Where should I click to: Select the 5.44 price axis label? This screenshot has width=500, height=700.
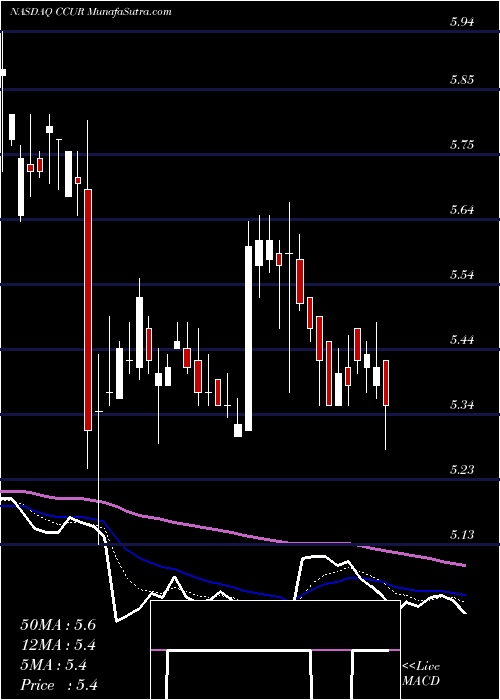(x=462, y=340)
